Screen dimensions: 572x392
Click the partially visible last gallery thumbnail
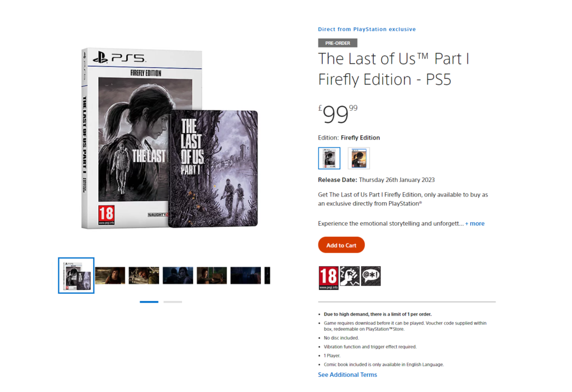tap(268, 275)
